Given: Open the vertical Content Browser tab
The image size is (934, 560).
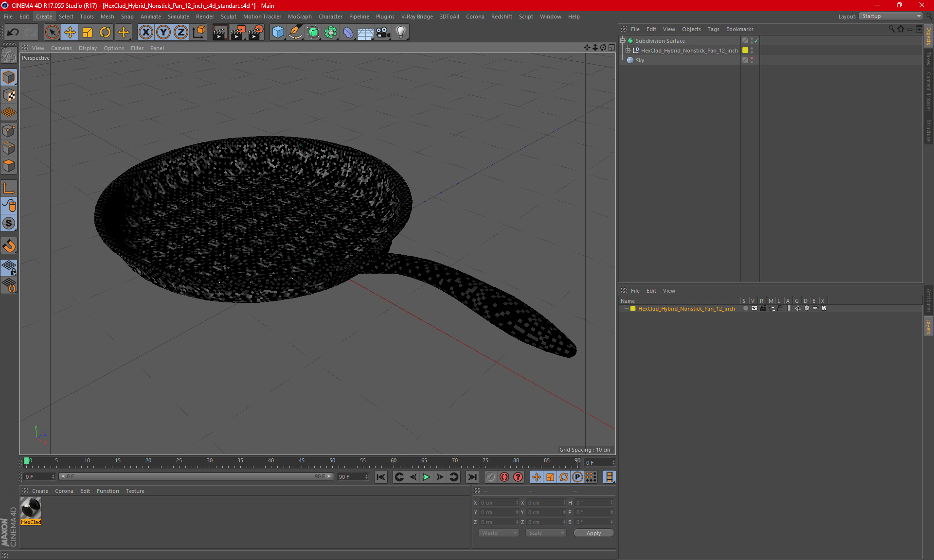Looking at the screenshot, I should 928,91.
